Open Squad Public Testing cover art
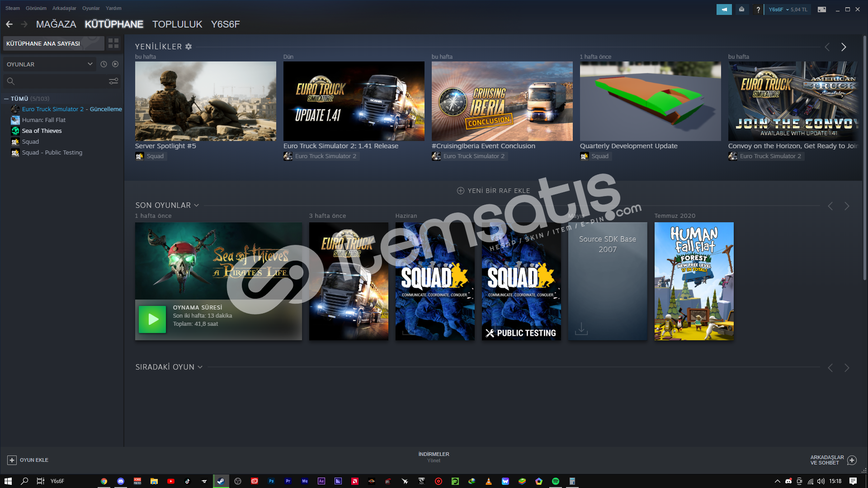This screenshot has height=488, width=868. [x=521, y=281]
